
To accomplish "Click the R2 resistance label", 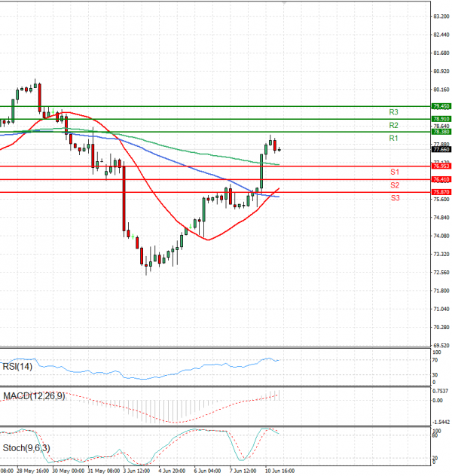I will (393, 125).
